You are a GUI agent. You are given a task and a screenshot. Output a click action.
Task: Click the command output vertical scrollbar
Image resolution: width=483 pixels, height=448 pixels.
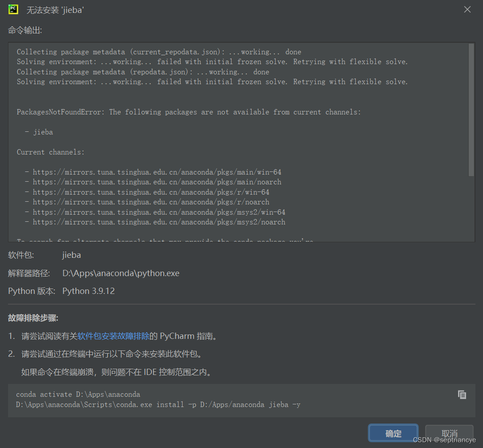(x=471, y=110)
